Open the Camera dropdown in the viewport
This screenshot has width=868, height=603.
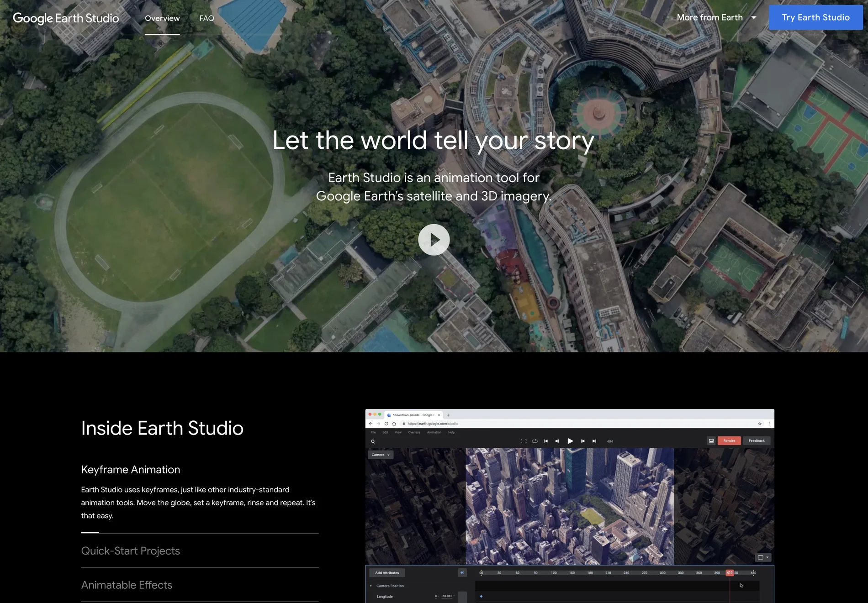click(381, 455)
